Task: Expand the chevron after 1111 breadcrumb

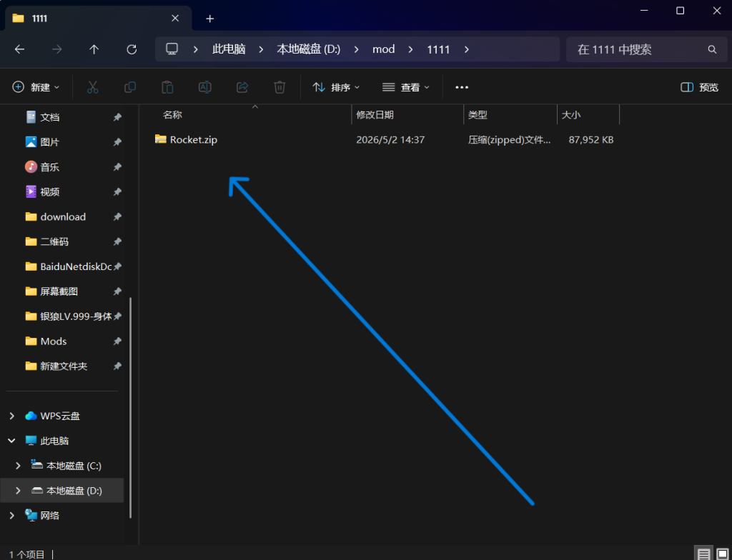Action: tap(466, 49)
